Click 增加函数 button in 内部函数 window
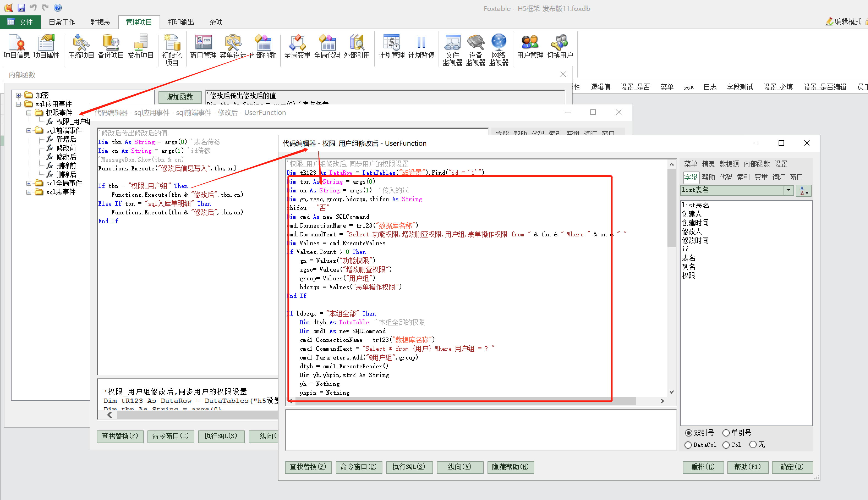Viewport: 868px width, 500px height. (180, 97)
